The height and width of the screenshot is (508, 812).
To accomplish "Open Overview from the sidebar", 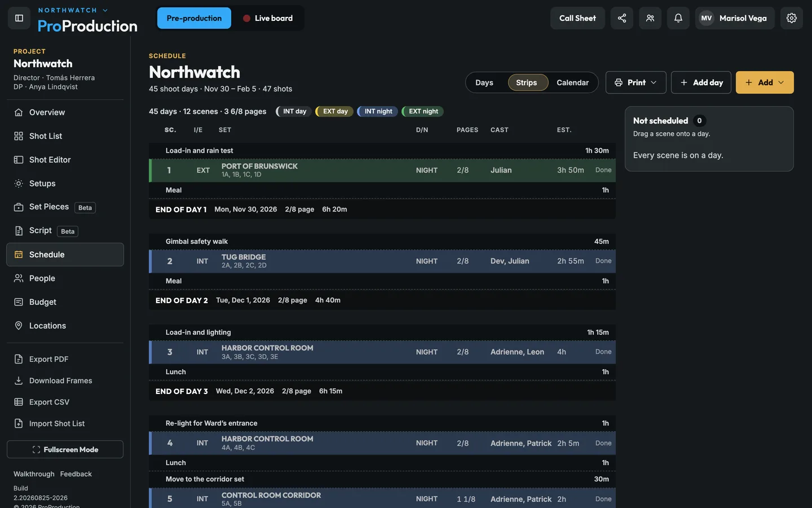I will [x=65, y=112].
